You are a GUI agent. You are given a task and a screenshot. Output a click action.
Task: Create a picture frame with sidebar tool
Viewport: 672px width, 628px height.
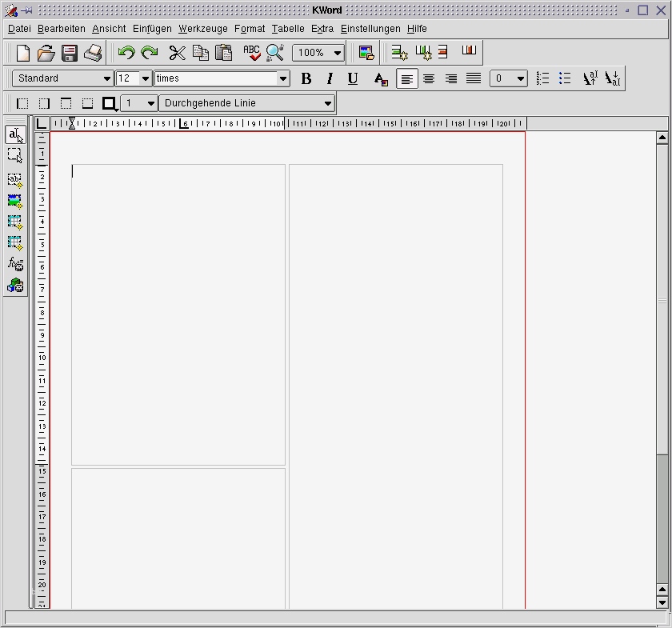15,202
